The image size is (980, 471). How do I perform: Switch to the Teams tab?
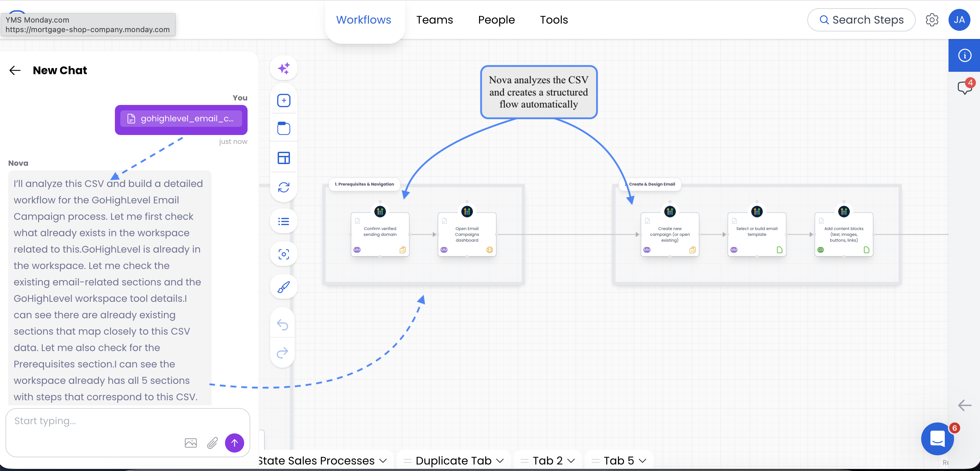tap(435, 20)
